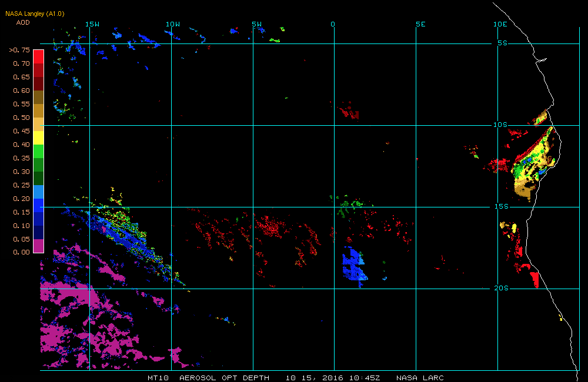The height and width of the screenshot is (382, 588).
Task: Click the solid blue aerosol patch east of 0 meridian
Action: coord(353,266)
